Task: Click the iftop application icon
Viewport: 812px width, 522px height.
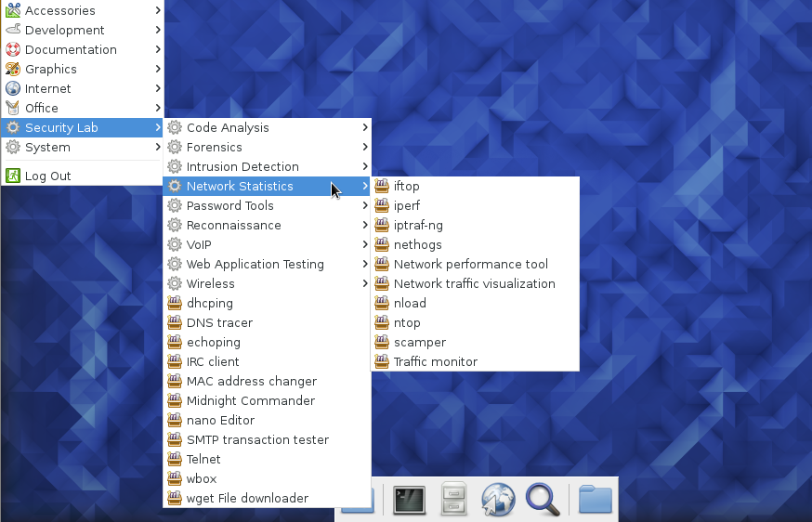Action: 382,186
